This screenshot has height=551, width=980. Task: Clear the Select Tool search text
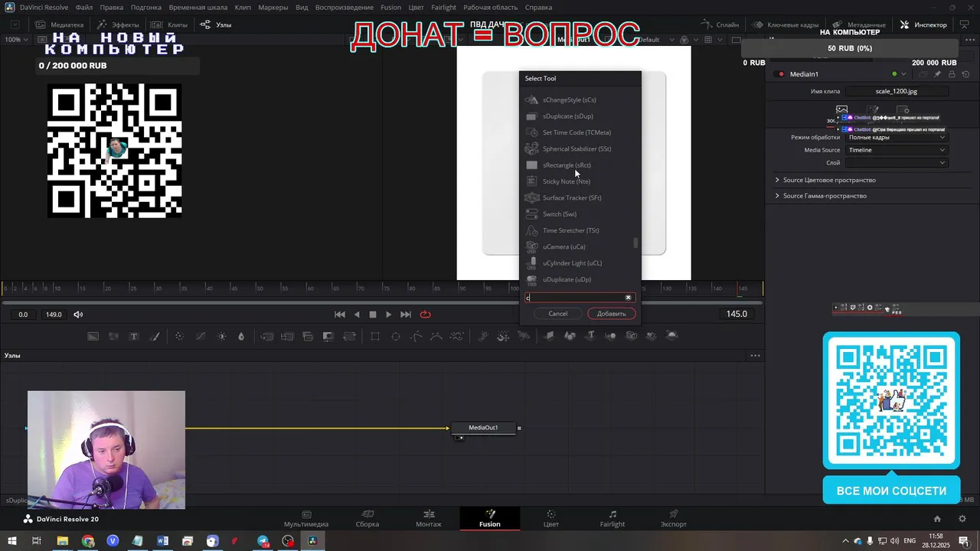[x=629, y=298]
